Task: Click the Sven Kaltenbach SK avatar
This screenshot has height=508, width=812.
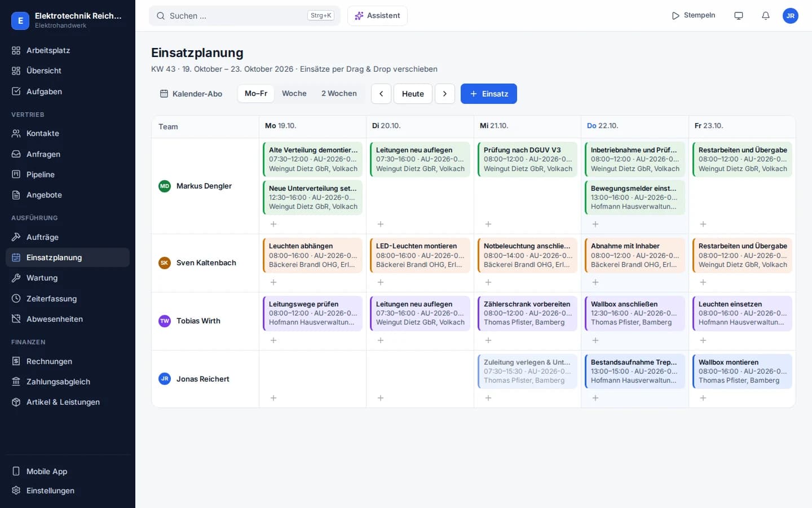Action: (x=165, y=263)
